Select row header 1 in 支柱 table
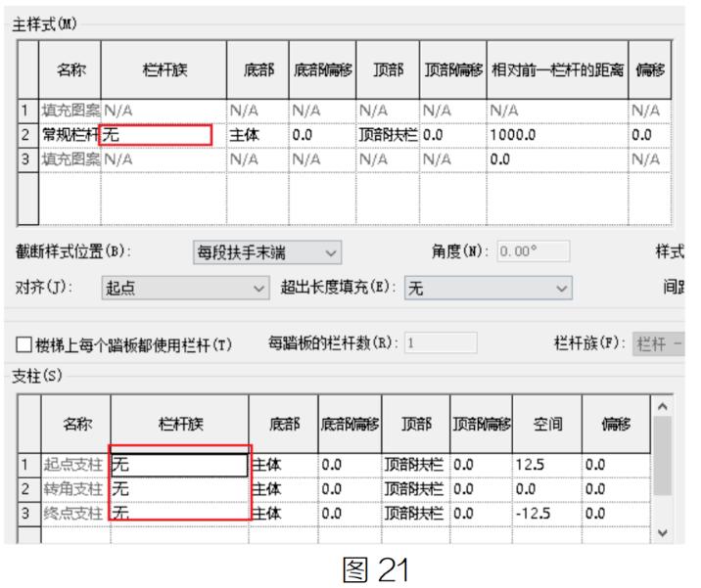701x588 pixels. pos(29,465)
